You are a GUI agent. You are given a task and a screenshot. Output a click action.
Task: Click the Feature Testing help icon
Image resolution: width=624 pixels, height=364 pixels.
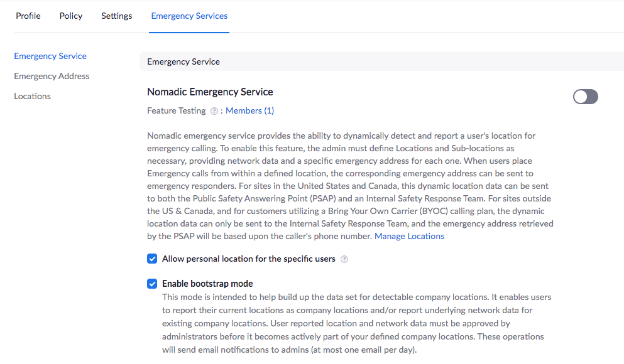click(x=214, y=111)
